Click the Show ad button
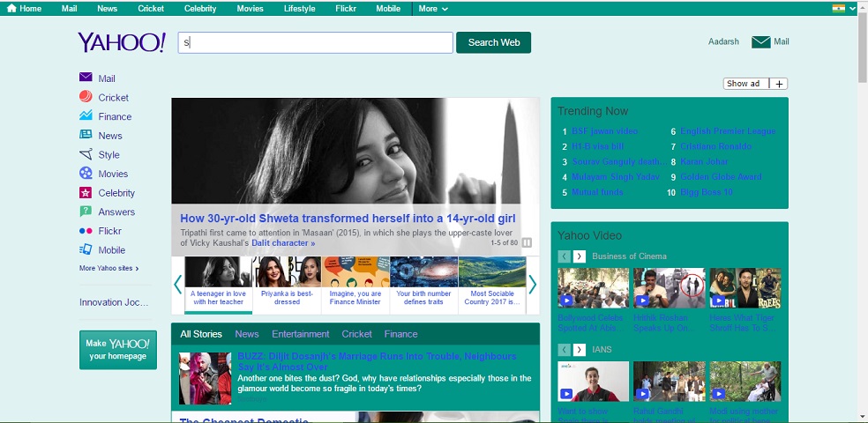 point(747,84)
